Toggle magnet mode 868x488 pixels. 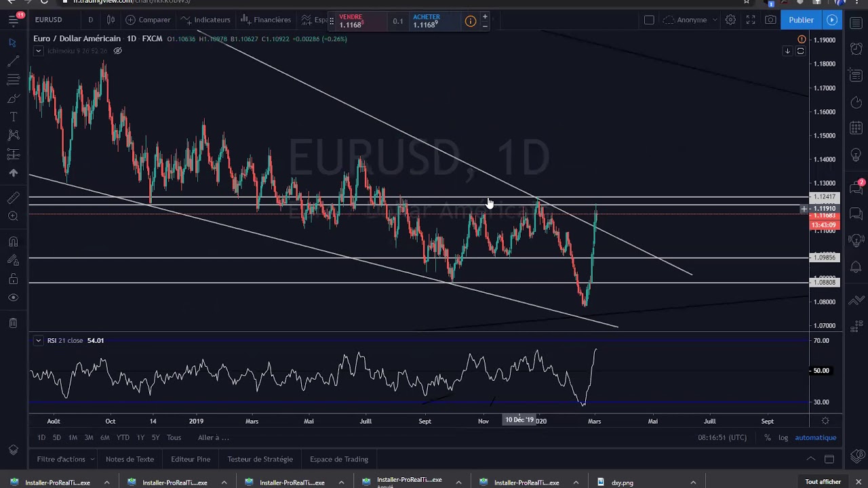point(13,242)
